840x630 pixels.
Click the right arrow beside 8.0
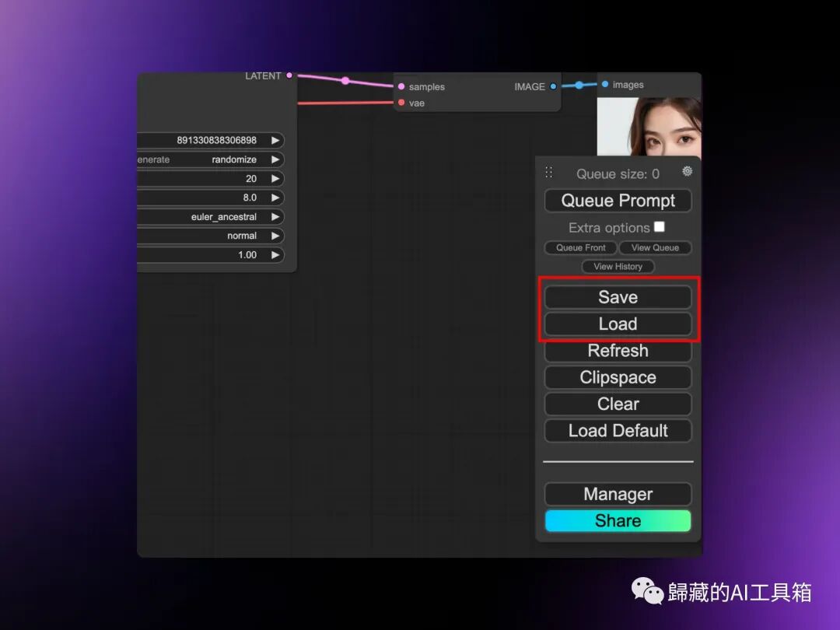pos(275,198)
